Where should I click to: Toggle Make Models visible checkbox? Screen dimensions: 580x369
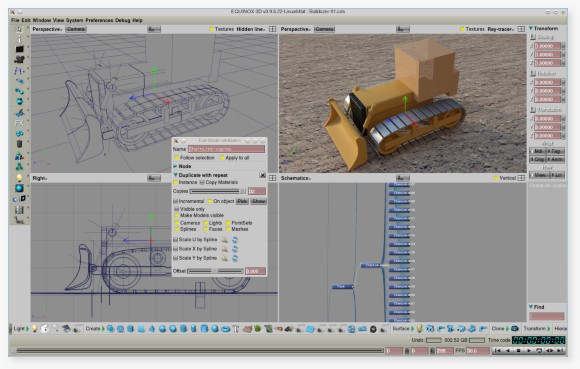(177, 215)
